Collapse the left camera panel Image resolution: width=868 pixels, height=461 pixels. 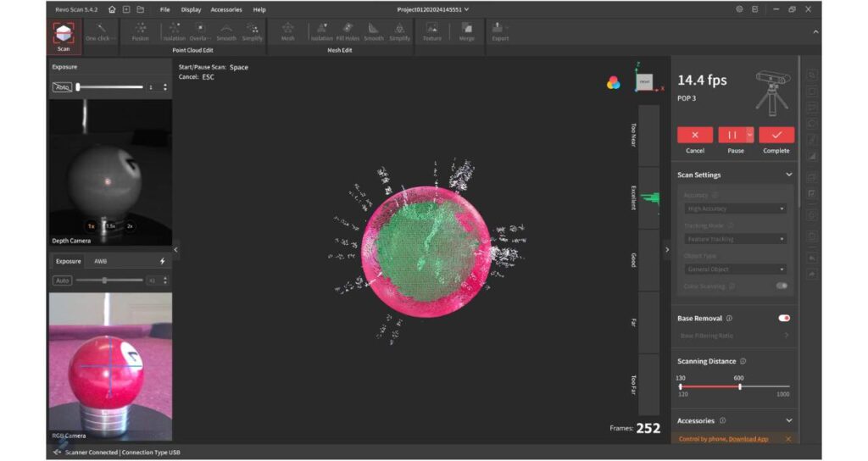pyautogui.click(x=176, y=250)
